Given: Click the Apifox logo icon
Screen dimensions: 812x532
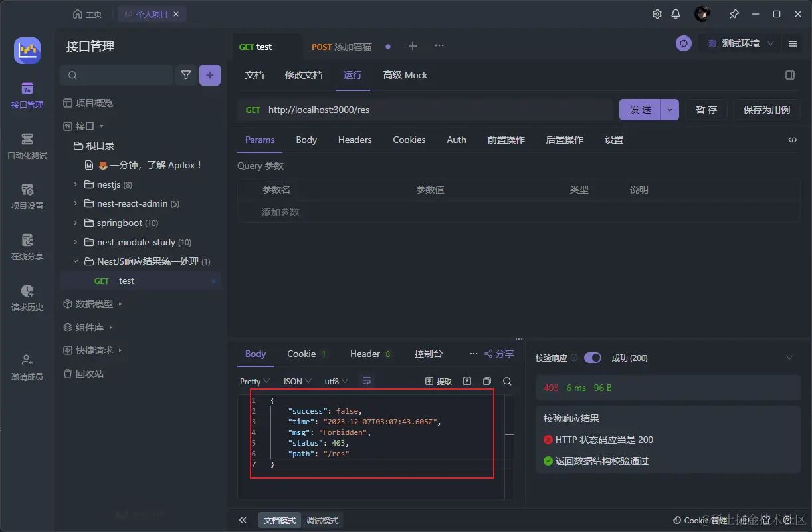Looking at the screenshot, I should click(x=27, y=51).
